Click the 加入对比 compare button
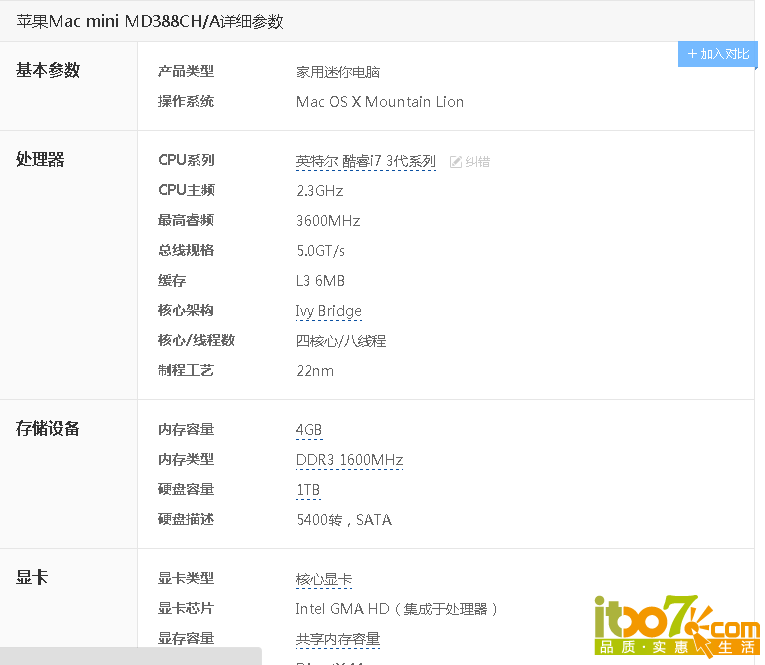This screenshot has height=665, width=765. click(x=717, y=54)
